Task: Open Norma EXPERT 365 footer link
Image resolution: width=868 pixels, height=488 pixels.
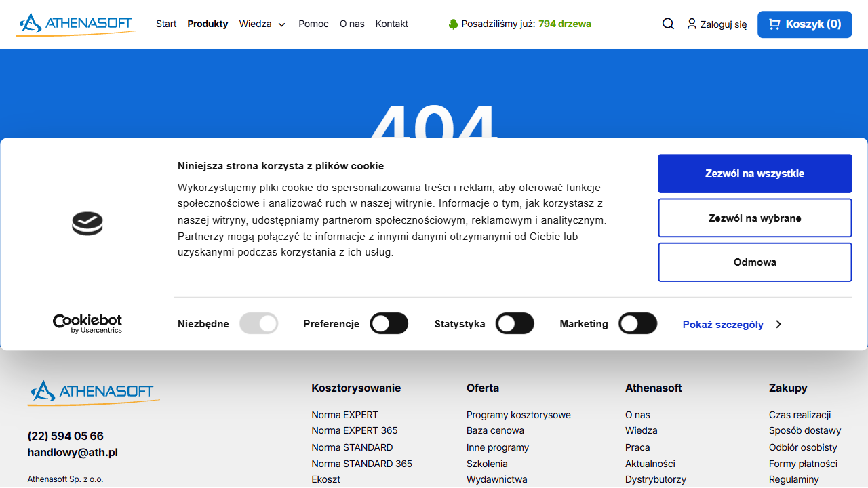Action: (x=355, y=430)
